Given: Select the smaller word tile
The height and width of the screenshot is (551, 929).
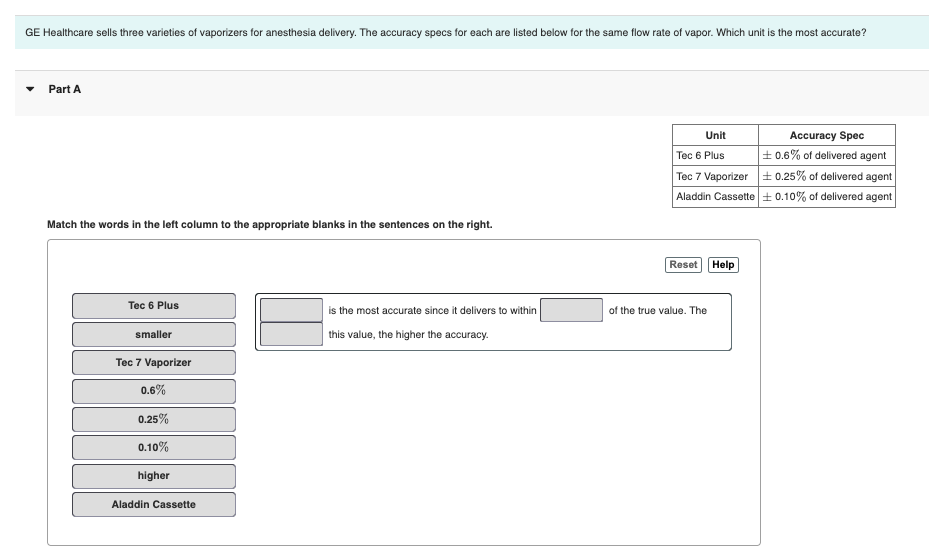Looking at the screenshot, I should 153,334.
